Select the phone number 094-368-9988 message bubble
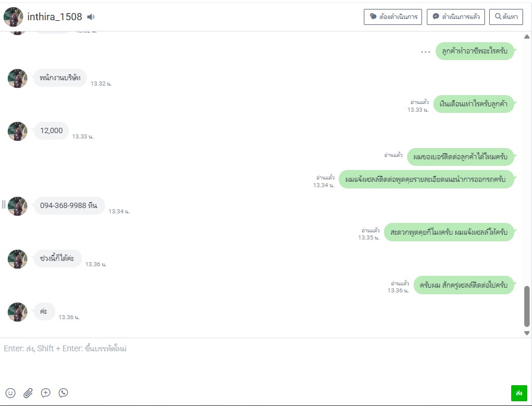The image size is (532, 406). pyautogui.click(x=69, y=206)
